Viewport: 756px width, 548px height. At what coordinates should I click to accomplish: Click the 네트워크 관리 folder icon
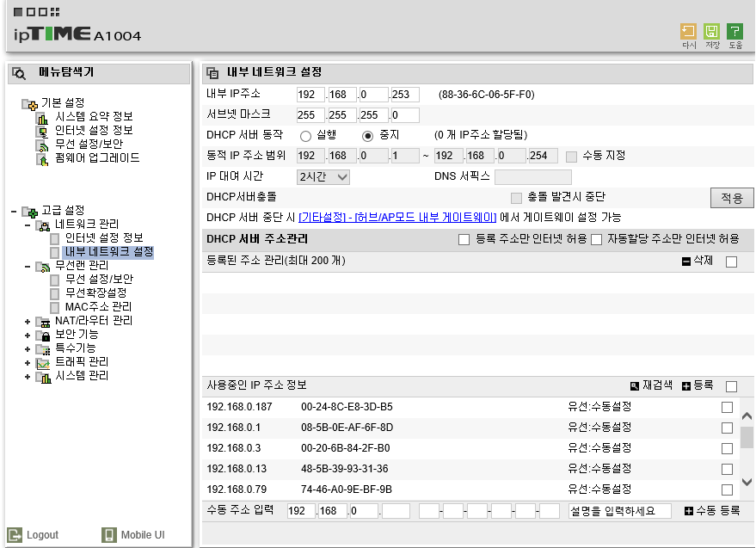click(43, 225)
